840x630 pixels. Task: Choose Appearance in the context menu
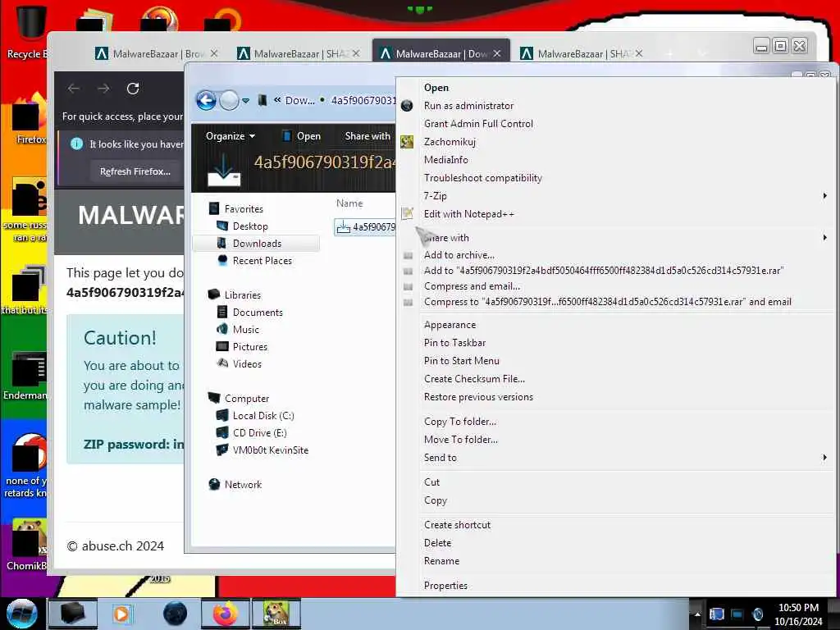click(x=450, y=325)
